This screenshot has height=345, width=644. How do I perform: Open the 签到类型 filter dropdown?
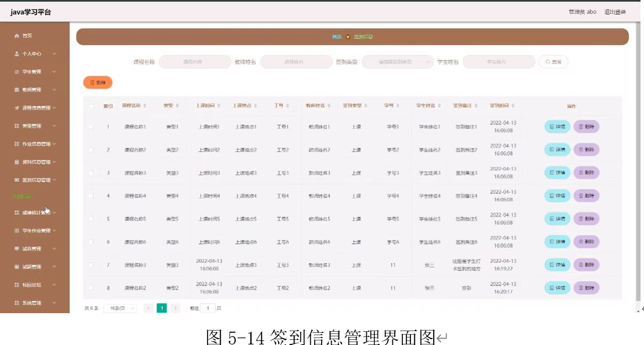[398, 62]
